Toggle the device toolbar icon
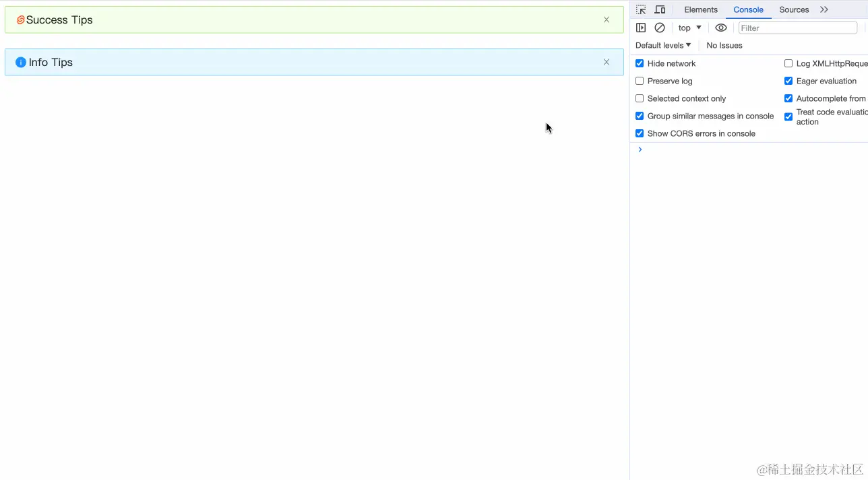868x480 pixels. [x=660, y=9]
